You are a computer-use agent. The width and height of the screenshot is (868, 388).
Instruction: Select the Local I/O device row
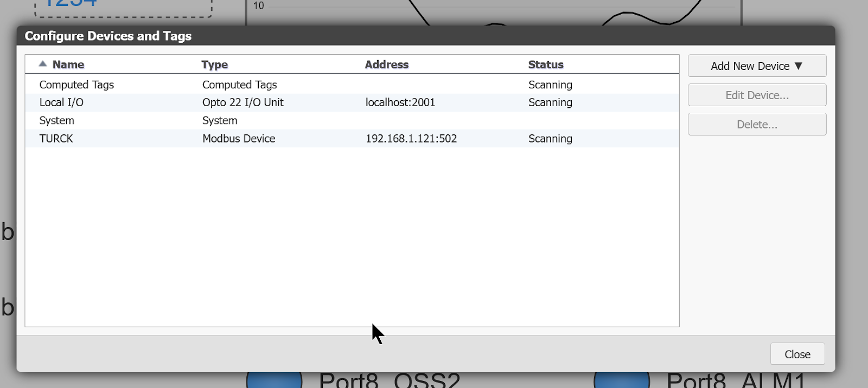pos(352,102)
